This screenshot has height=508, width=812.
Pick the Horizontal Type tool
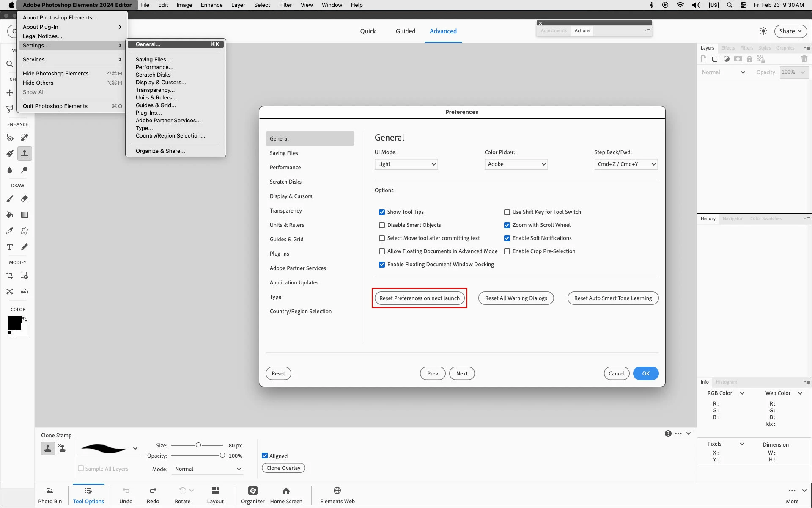point(10,247)
